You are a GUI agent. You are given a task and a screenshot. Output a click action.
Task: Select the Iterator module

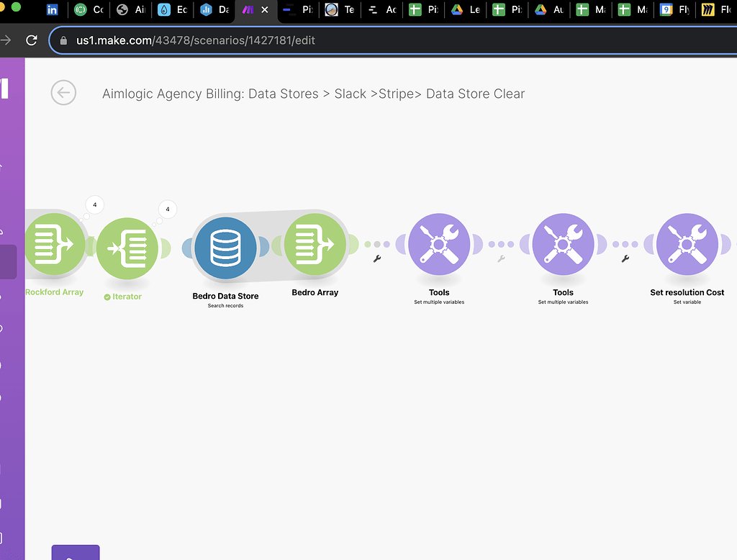(128, 248)
